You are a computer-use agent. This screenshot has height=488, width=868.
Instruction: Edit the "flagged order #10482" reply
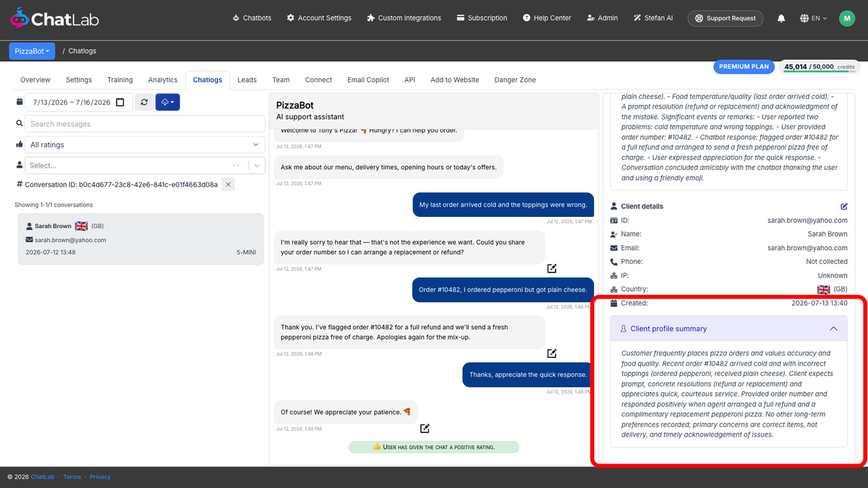coord(552,353)
